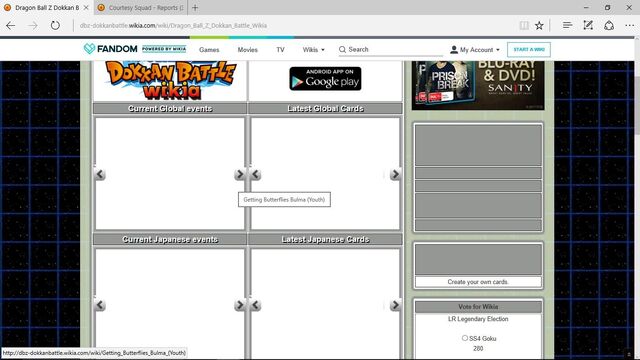The image size is (640, 360).
Task: Show next Current Global events slide
Action: click(239, 175)
